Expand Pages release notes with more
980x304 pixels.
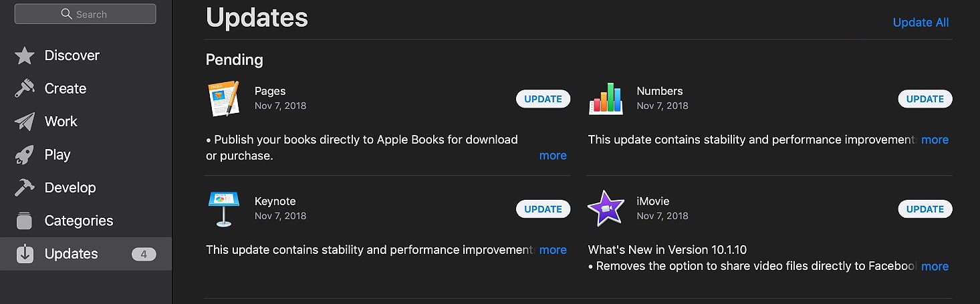point(553,156)
